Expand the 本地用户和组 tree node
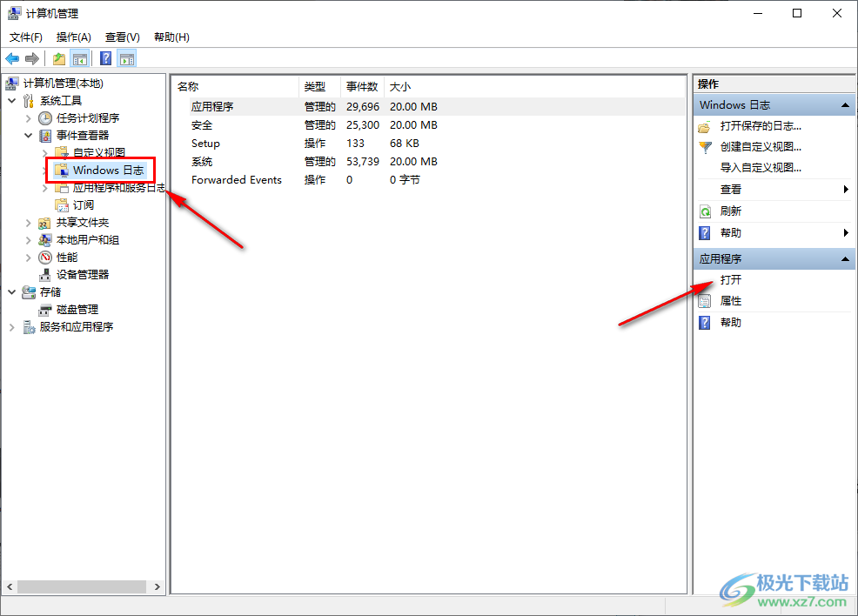The width and height of the screenshot is (858, 616). (29, 240)
